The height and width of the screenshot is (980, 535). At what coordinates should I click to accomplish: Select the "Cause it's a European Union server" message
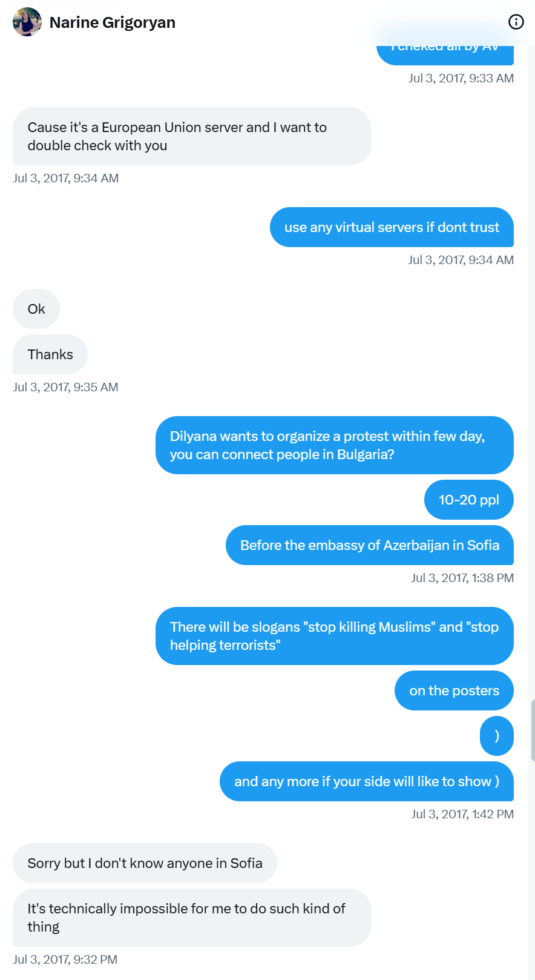[x=192, y=136]
